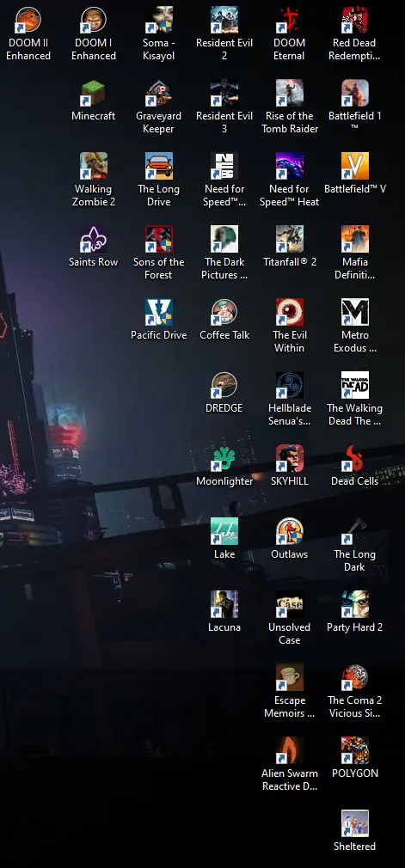Click the Lake shortcut icon
The height and width of the screenshot is (868, 405).
point(224,532)
